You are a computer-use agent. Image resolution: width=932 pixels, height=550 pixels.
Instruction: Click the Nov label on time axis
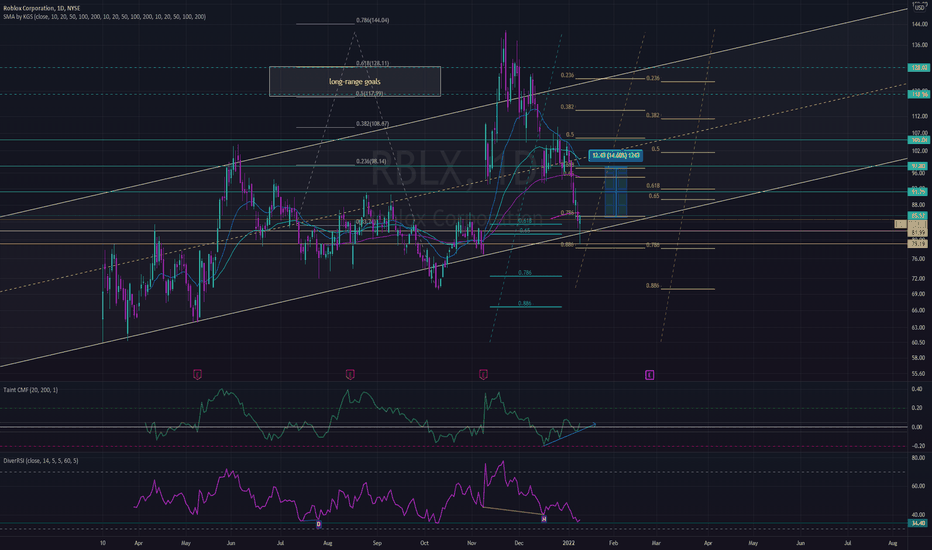[472, 543]
